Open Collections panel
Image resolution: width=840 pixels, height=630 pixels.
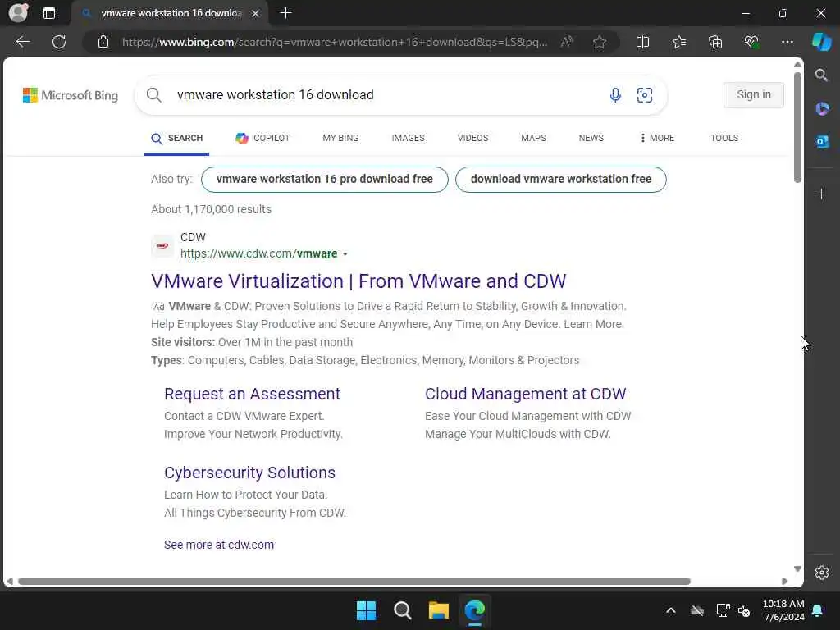(x=715, y=42)
